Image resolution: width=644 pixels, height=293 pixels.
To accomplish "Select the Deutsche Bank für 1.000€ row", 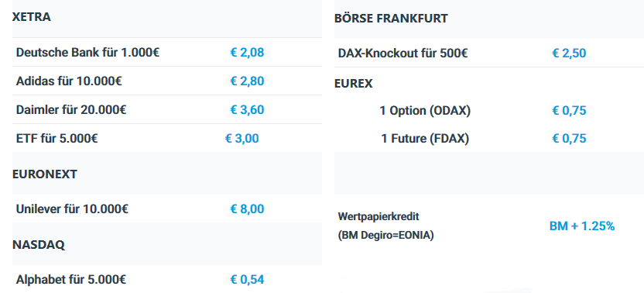I will pos(167,52).
